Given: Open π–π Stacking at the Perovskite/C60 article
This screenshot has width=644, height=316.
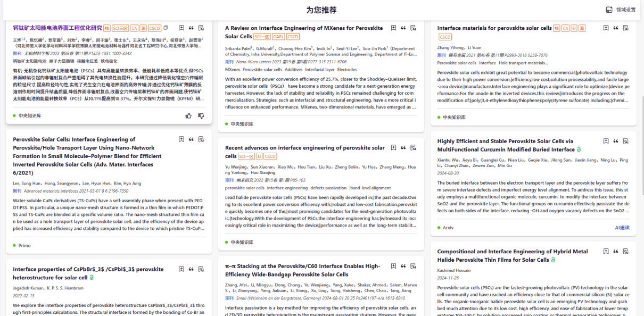Looking at the screenshot, I should [x=302, y=270].
